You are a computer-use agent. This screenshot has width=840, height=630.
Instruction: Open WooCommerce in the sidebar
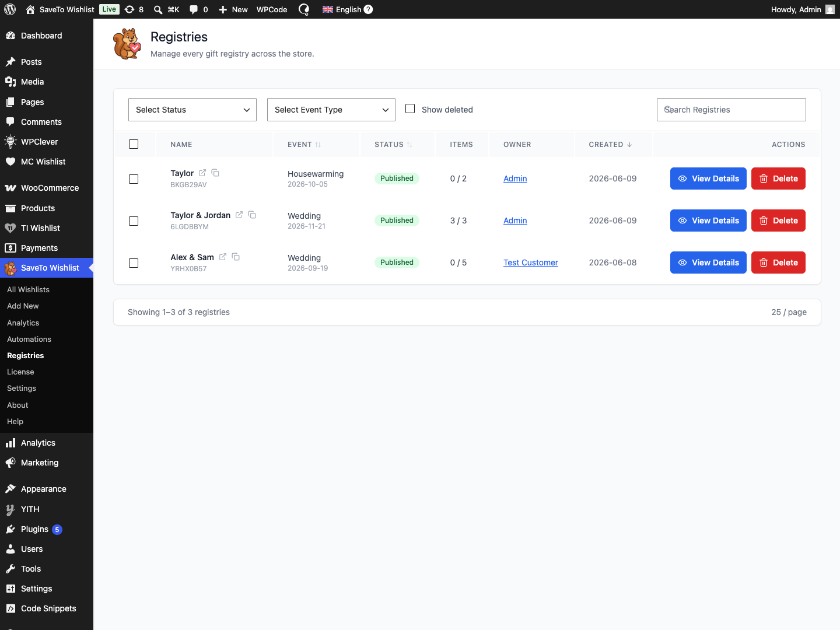[x=47, y=188]
